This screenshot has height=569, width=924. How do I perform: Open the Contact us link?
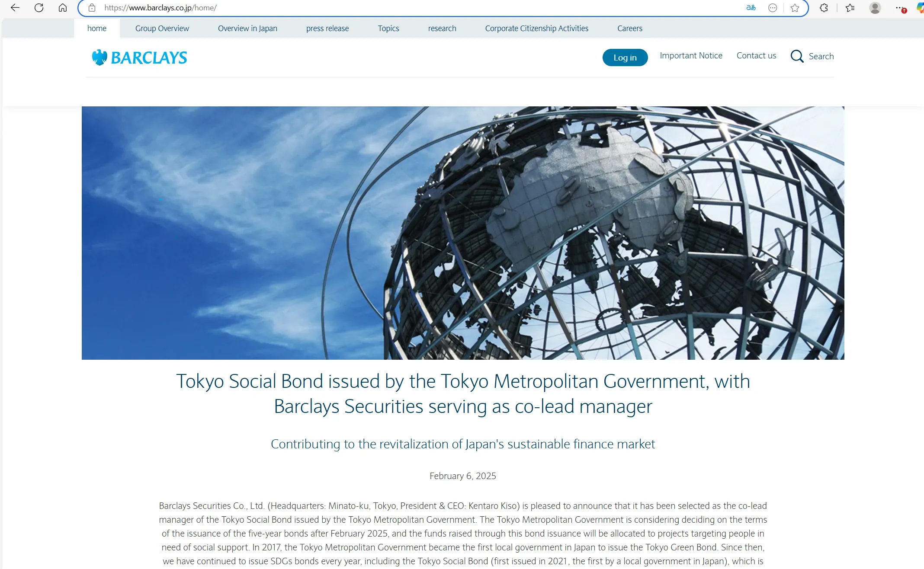(756, 55)
